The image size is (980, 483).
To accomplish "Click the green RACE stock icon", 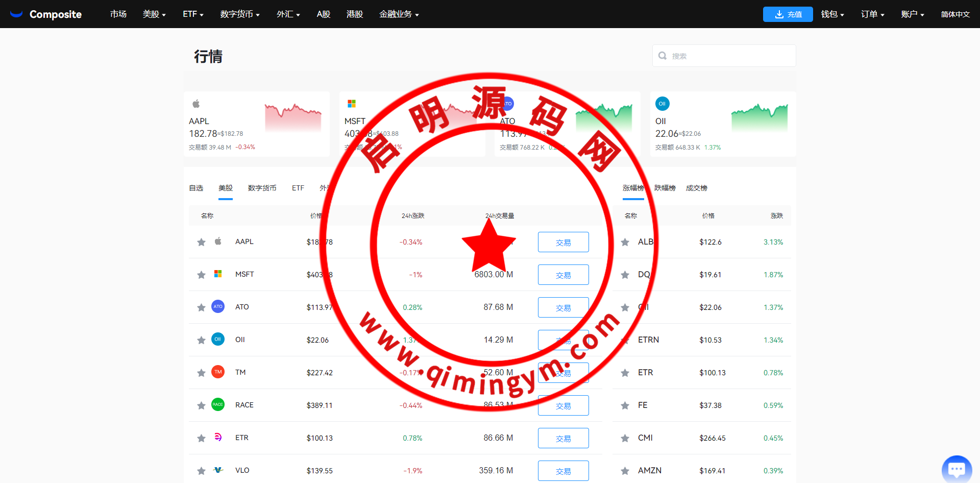I will tap(218, 405).
